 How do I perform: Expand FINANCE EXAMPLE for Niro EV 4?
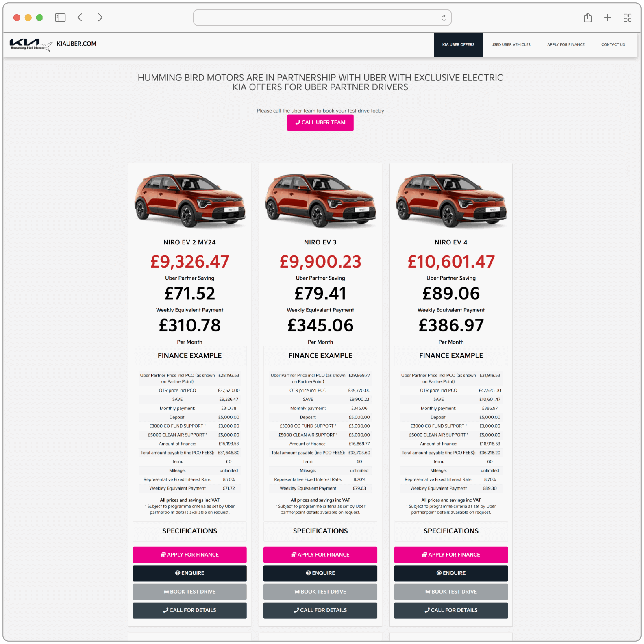(451, 356)
